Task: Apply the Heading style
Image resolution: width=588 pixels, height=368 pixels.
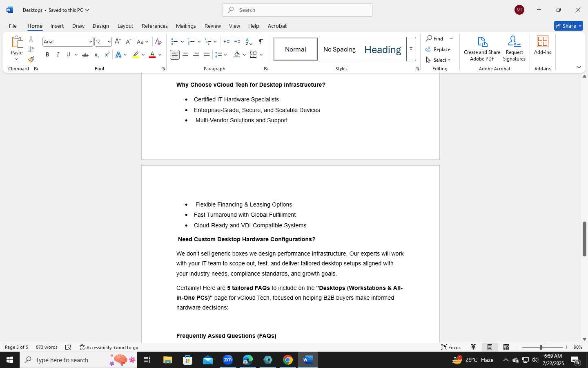Action: click(383, 49)
